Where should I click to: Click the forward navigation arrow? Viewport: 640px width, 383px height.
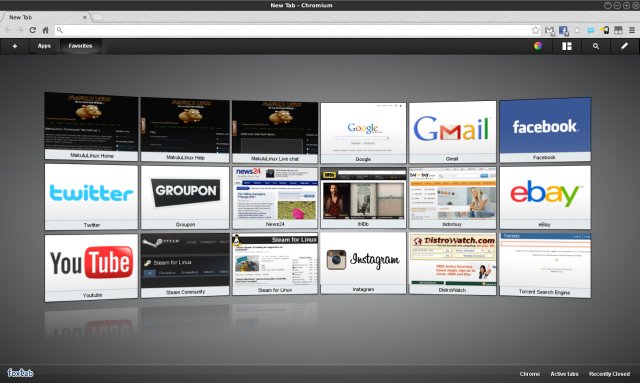point(20,30)
